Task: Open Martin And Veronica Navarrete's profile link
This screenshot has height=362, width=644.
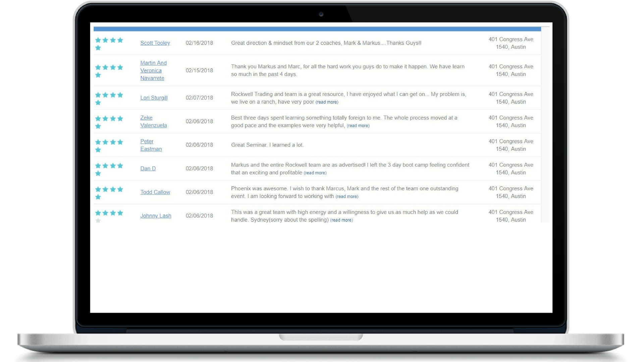Action: (x=153, y=70)
